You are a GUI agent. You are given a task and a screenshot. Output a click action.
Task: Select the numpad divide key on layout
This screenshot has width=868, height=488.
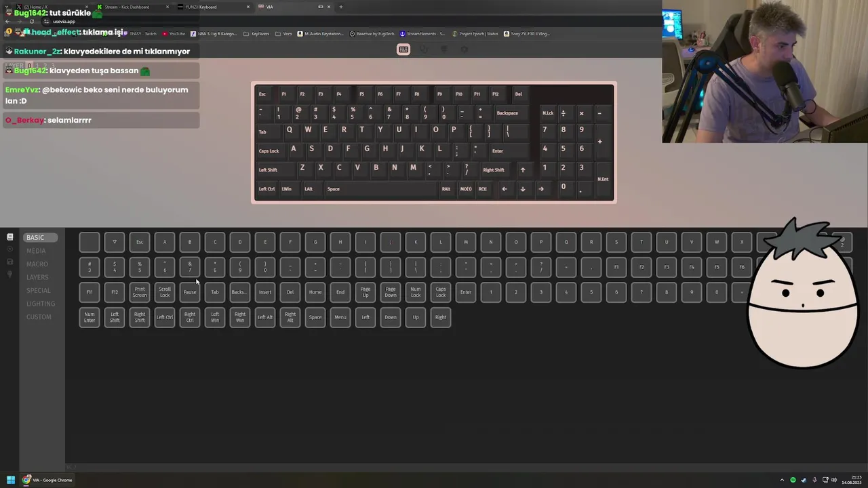click(x=563, y=113)
